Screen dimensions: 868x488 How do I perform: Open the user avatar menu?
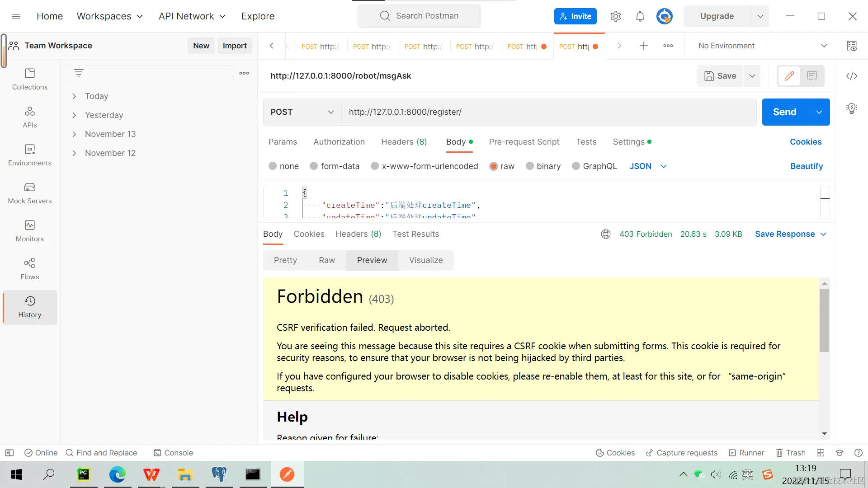[x=664, y=16]
